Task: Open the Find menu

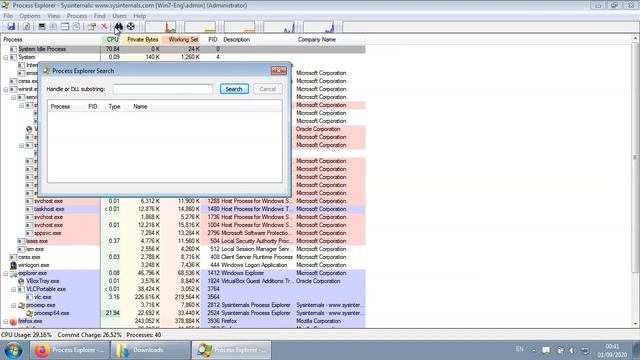Action: point(100,16)
